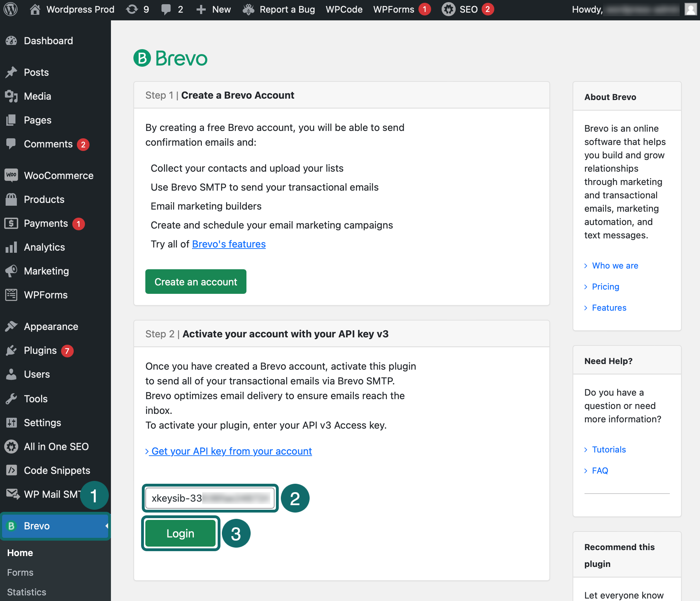Image resolution: width=700 pixels, height=601 pixels.
Task: Click the xkeysib API key field
Action: pos(210,498)
